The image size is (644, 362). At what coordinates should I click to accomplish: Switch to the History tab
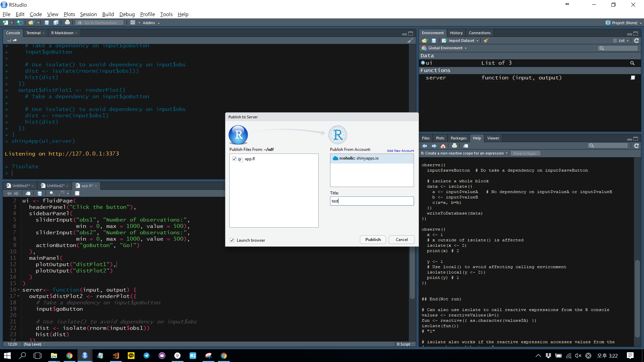click(456, 33)
